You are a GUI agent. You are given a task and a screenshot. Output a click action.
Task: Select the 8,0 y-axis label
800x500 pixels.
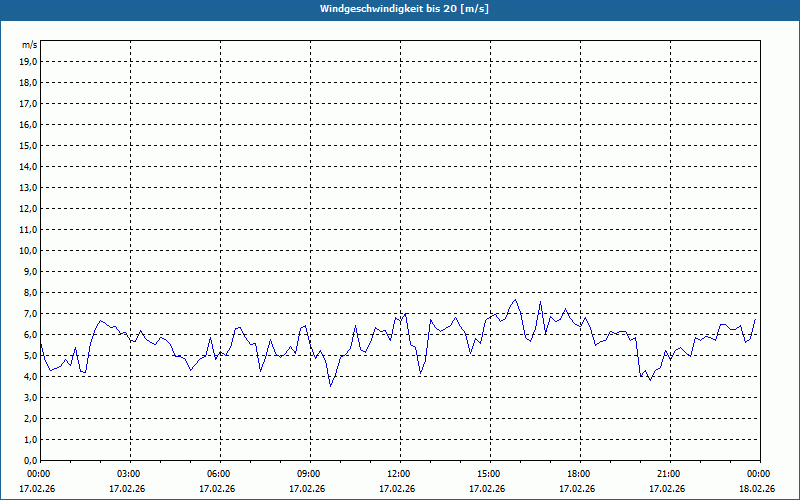pyautogui.click(x=31, y=292)
